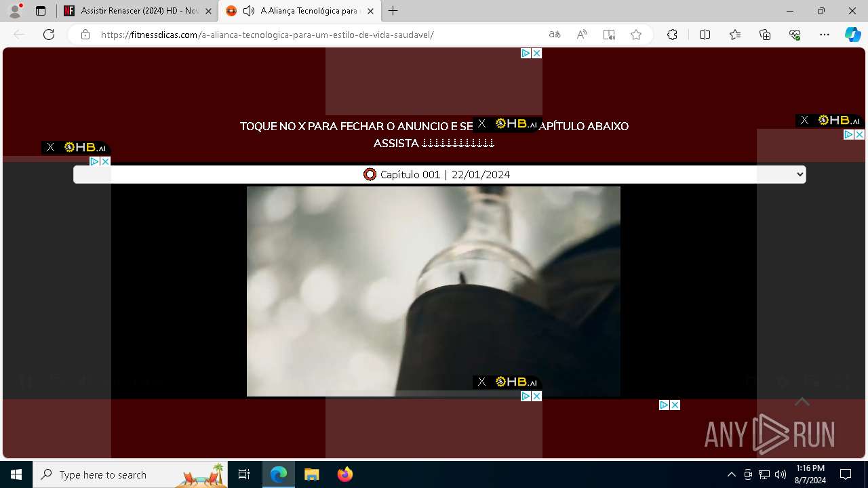Mute the A Aliança Tecnológica tab audio
The width and height of the screenshot is (868, 488).
(249, 11)
